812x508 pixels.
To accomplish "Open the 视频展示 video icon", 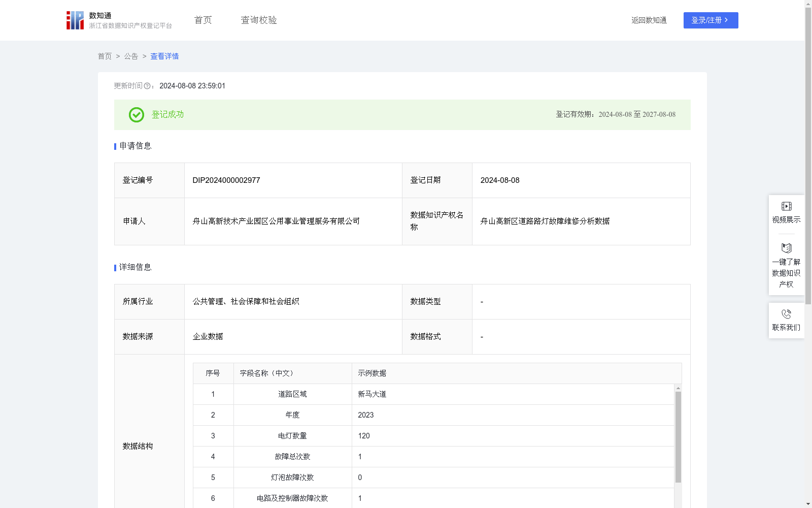I will coord(786,206).
